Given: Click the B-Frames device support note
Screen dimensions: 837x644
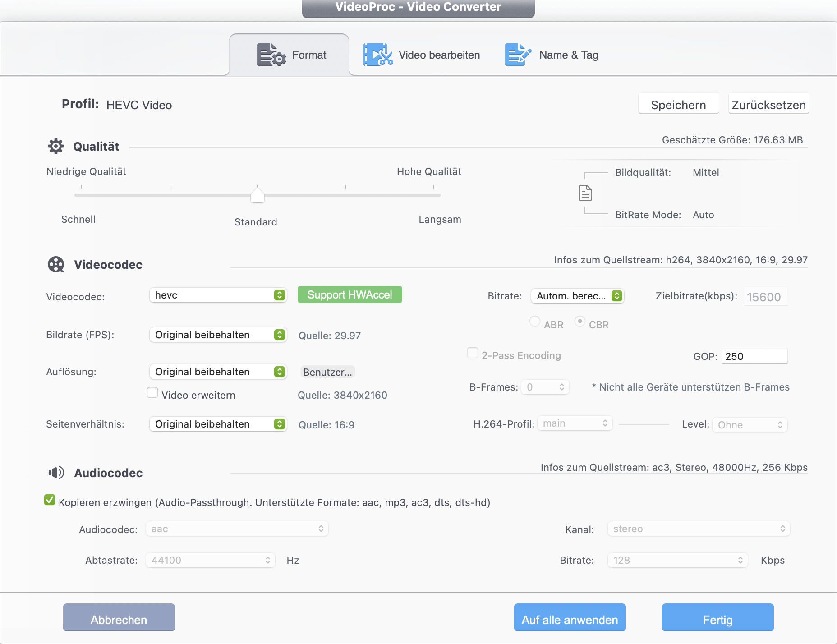Looking at the screenshot, I should point(691,387).
